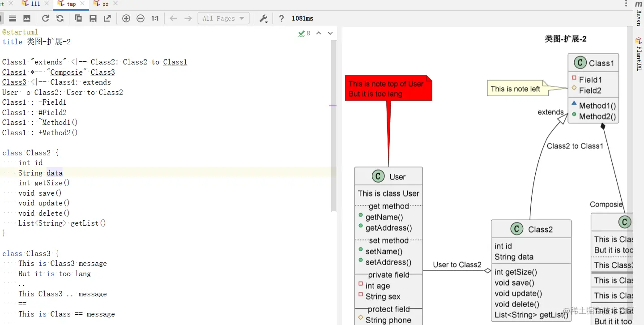This screenshot has width=644, height=325.
Task: Place cursor on the @startuml line
Action: 20,32
